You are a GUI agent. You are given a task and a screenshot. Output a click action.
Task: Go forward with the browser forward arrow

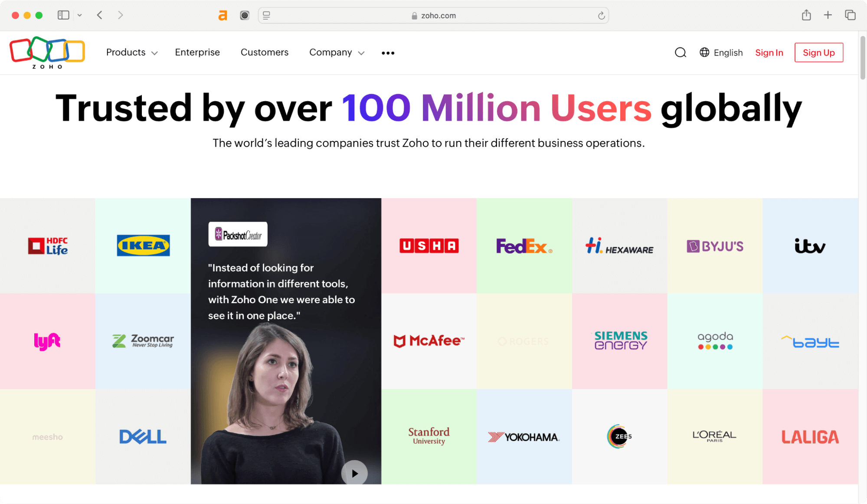121,15
